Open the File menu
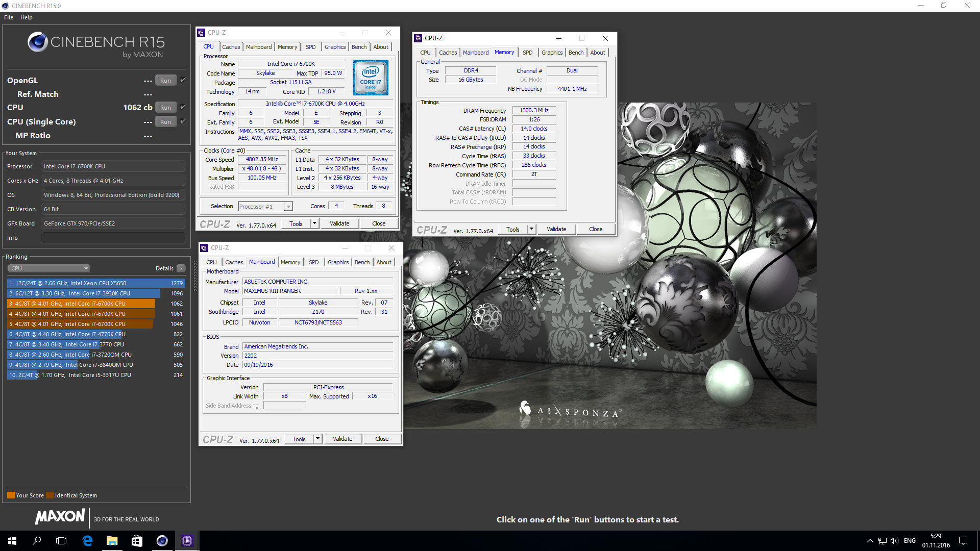 coord(9,17)
